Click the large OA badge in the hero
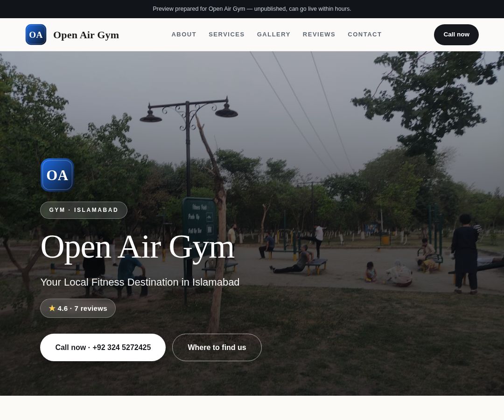The width and height of the screenshot is (504, 420). 57,175
